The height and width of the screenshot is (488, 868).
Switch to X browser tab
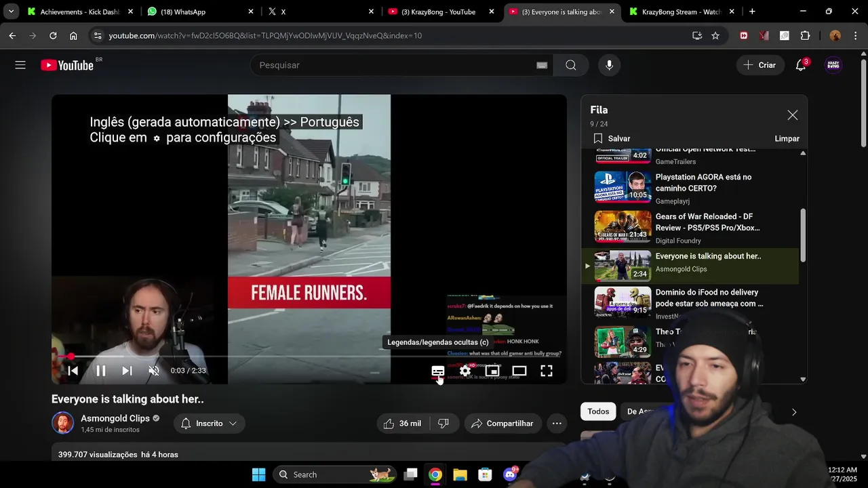coord(320,12)
